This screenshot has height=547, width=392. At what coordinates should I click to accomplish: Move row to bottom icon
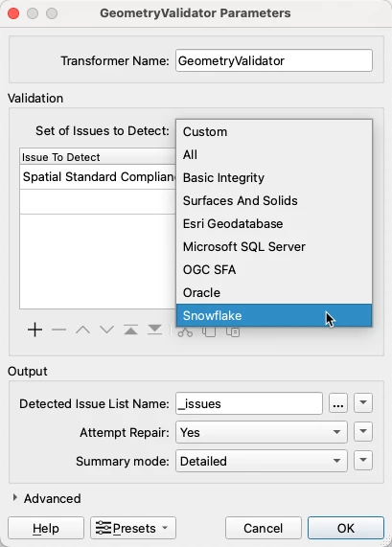click(154, 330)
